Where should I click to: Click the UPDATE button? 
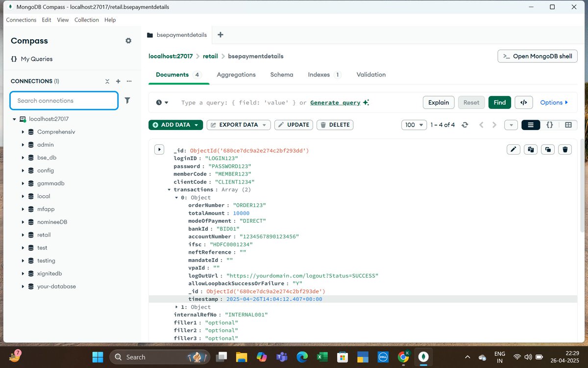click(x=294, y=125)
